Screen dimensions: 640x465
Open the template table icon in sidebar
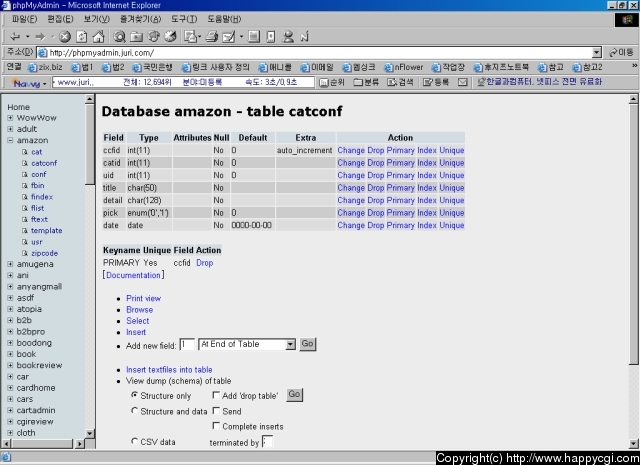coord(25,231)
